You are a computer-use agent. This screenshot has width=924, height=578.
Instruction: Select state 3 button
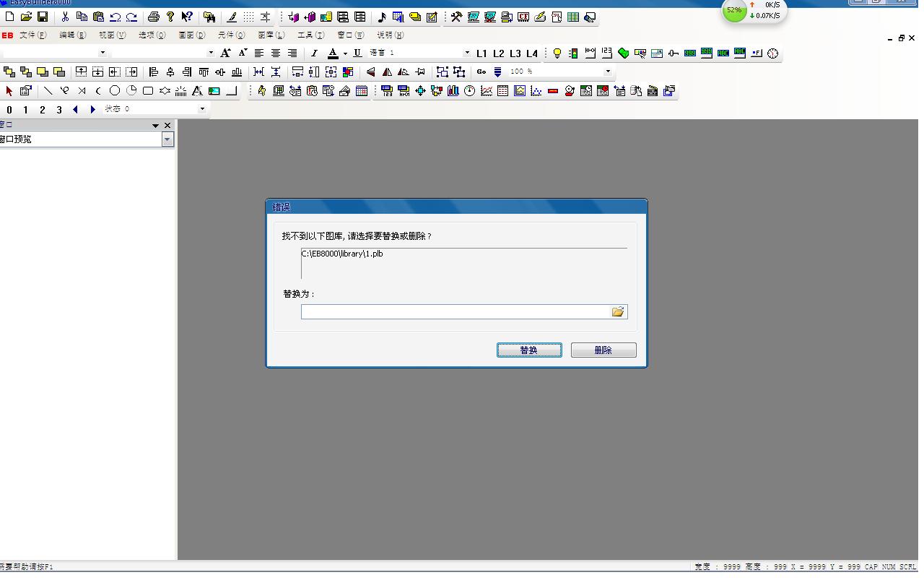[59, 110]
